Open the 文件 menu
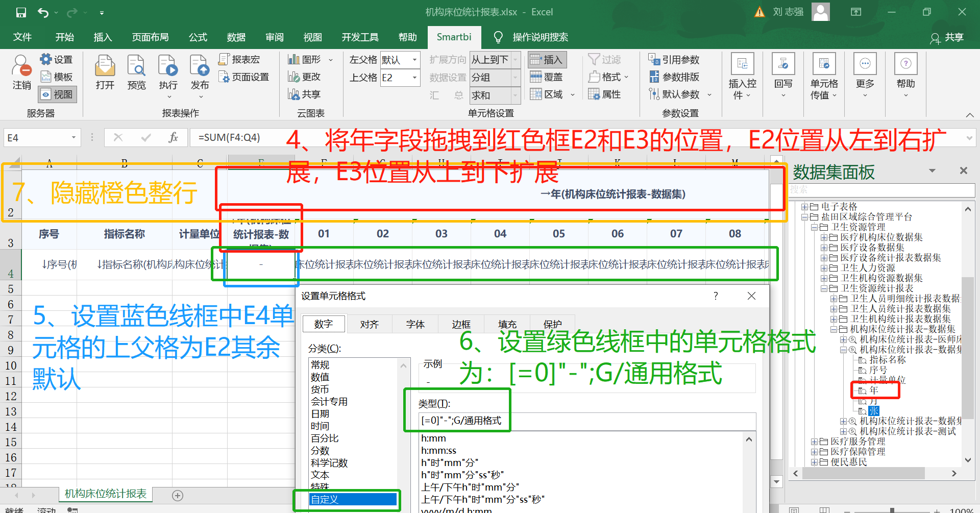This screenshot has width=980, height=513. 22,37
